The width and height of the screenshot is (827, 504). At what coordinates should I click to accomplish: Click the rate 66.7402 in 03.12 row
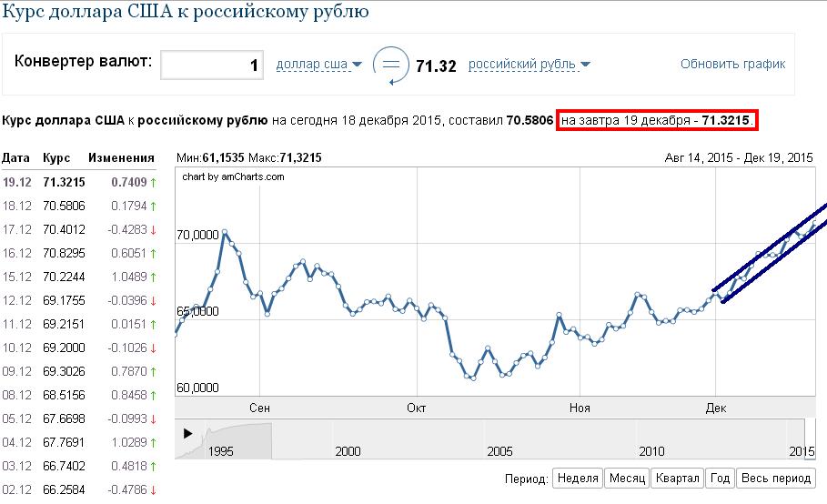(64, 466)
